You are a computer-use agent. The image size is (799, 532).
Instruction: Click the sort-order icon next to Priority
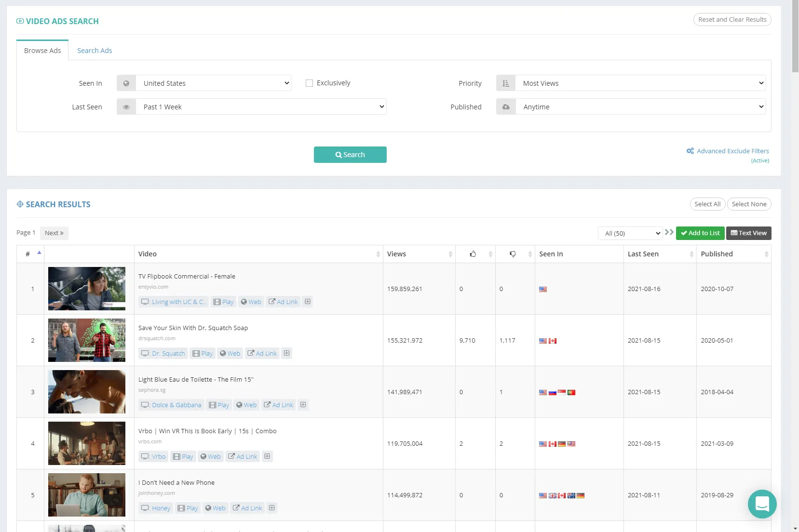pyautogui.click(x=505, y=83)
